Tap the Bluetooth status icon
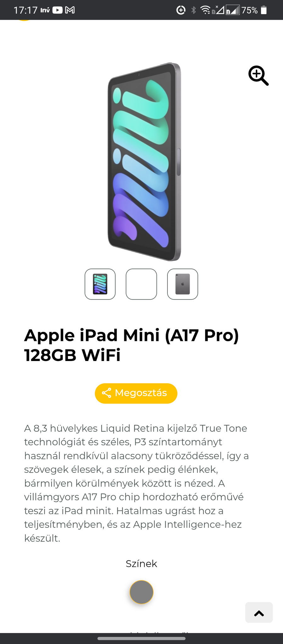Image resolution: width=283 pixels, height=644 pixels. click(194, 10)
